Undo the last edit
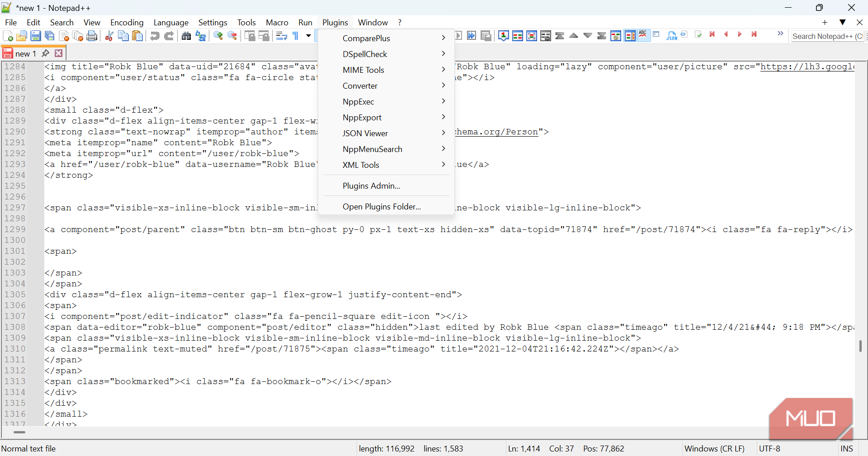Viewport: 868px width, 456px height. point(155,36)
